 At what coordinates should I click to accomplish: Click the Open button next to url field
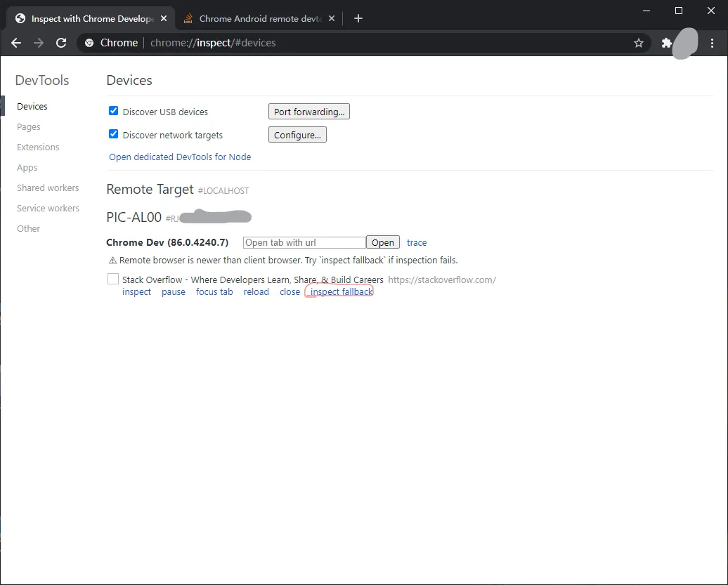(x=382, y=242)
